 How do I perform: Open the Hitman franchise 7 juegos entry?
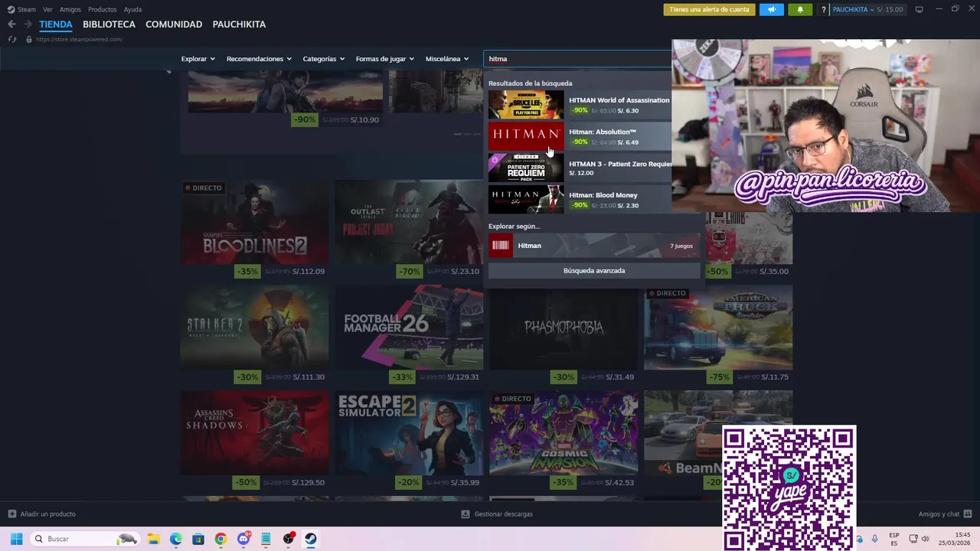[594, 246]
